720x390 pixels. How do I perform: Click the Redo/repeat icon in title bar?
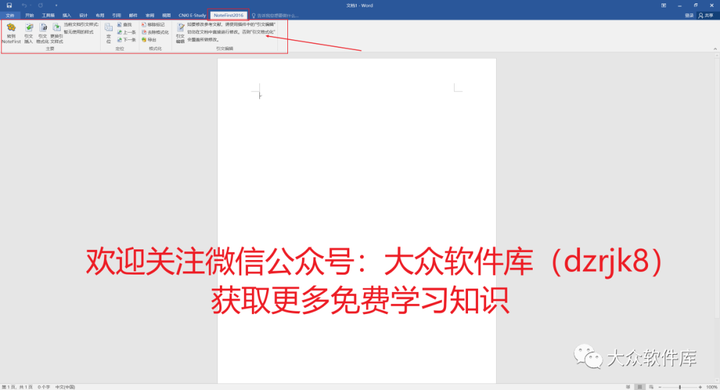[x=40, y=6]
